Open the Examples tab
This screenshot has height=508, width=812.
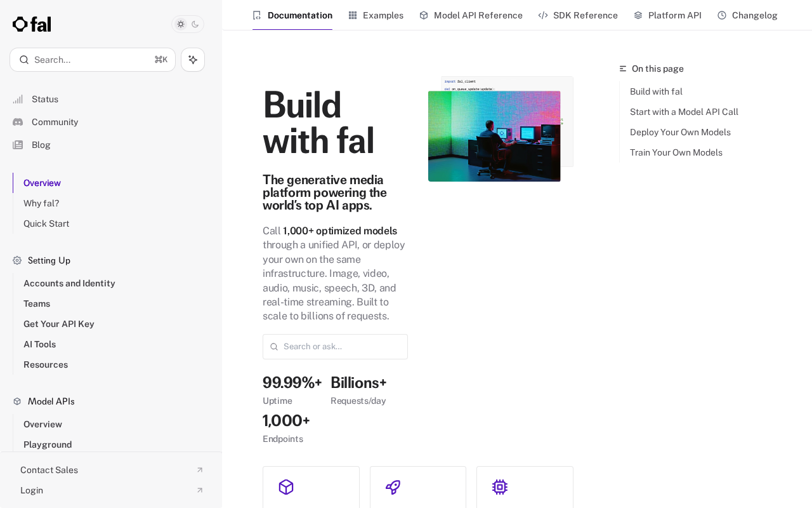[376, 15]
